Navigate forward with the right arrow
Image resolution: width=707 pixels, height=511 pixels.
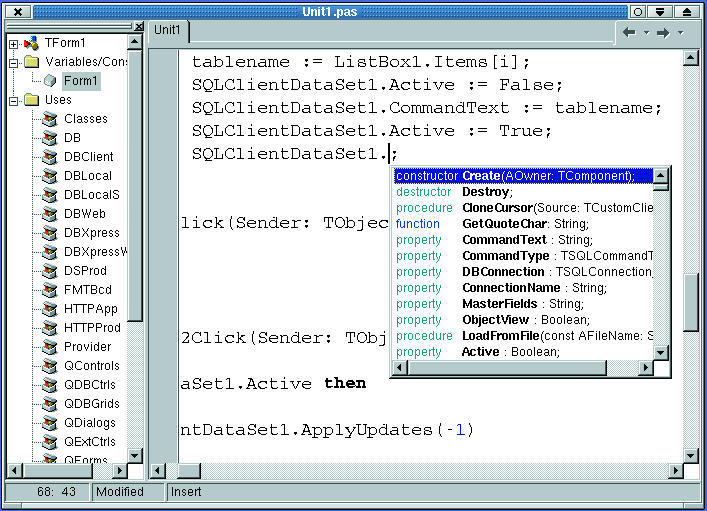pyautogui.click(x=662, y=32)
